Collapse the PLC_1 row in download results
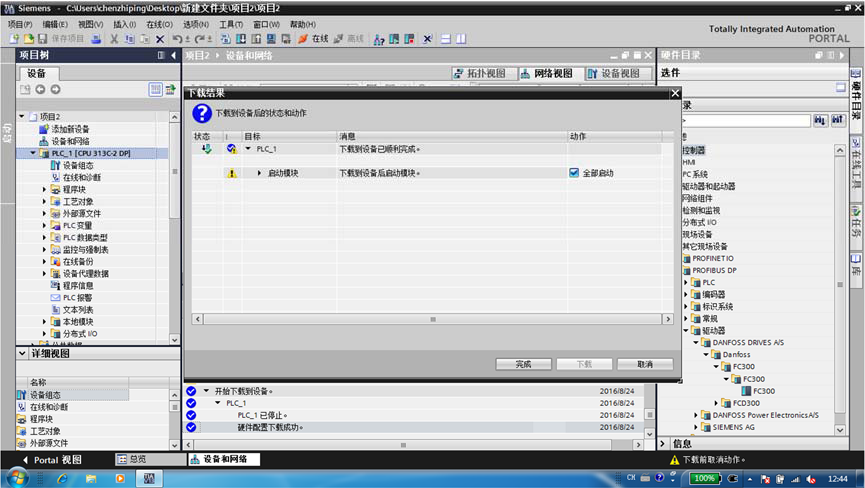Screen dimensions: 865x488 pyautogui.click(x=248, y=149)
